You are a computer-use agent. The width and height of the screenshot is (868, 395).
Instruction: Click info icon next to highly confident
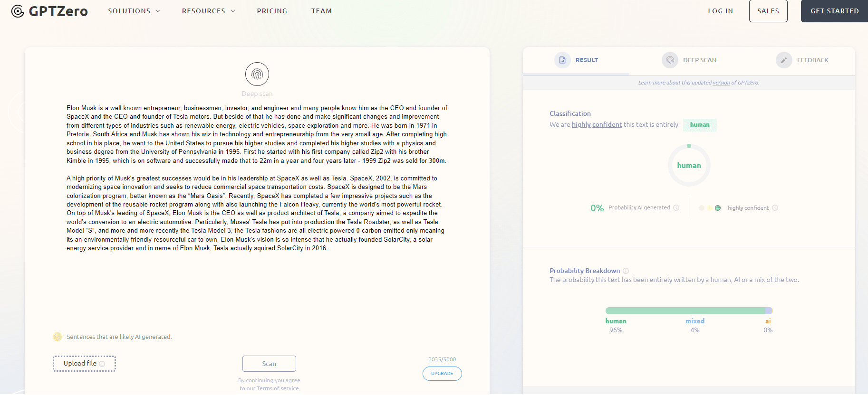(775, 208)
